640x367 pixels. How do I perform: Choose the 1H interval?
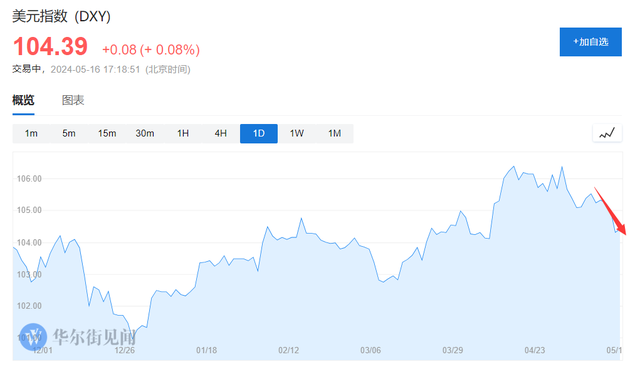click(x=183, y=133)
